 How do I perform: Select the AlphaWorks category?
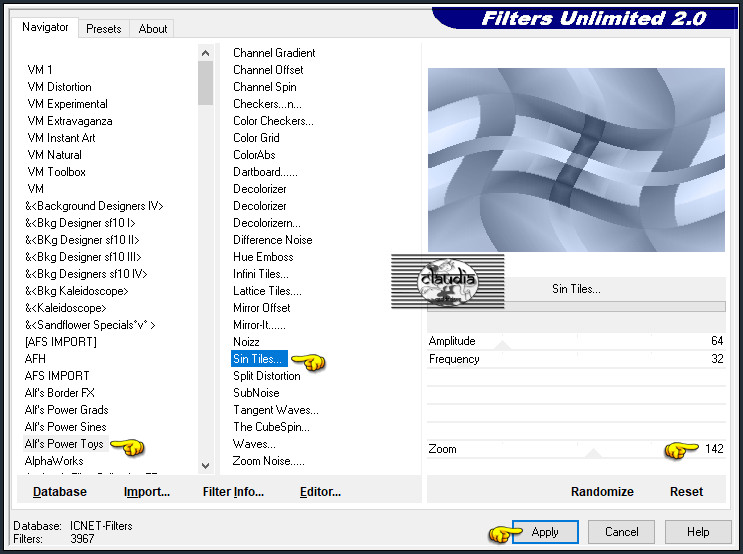(54, 461)
